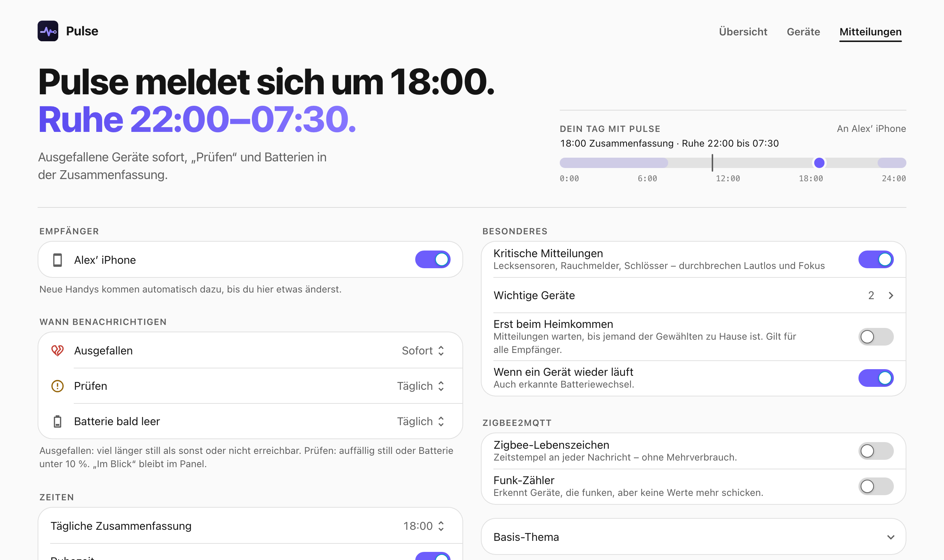Click the phone icon beside Alex' iPhone
Screen dimensions: 944x560
[58, 260]
